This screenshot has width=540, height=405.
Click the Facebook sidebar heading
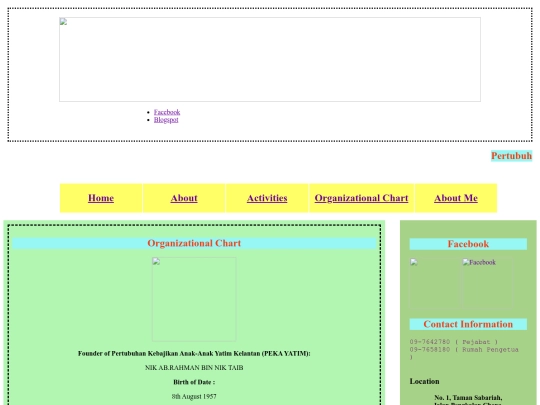point(468,244)
